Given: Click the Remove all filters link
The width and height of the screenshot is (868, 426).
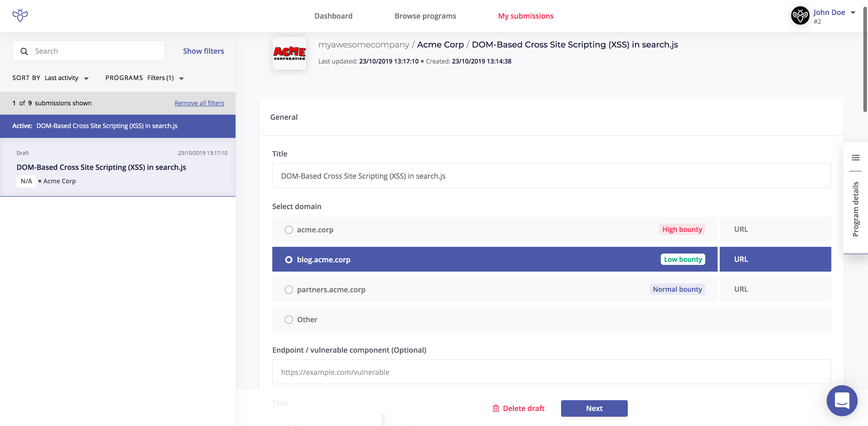Looking at the screenshot, I should click(x=199, y=103).
